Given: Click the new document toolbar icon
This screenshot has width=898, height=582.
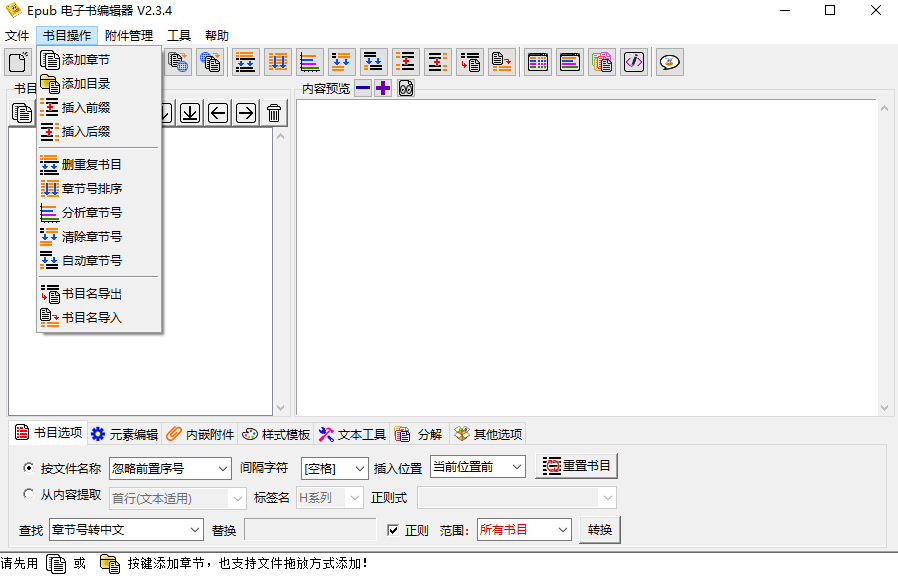Looking at the screenshot, I should pos(18,62).
